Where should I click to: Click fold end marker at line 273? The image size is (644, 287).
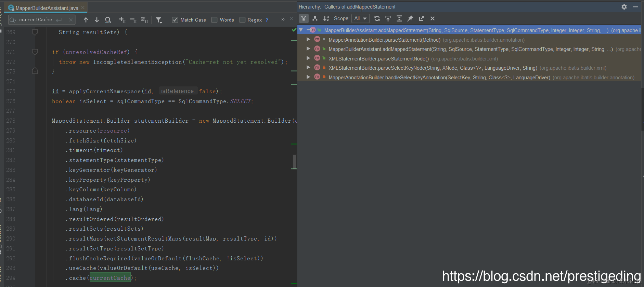[35, 71]
